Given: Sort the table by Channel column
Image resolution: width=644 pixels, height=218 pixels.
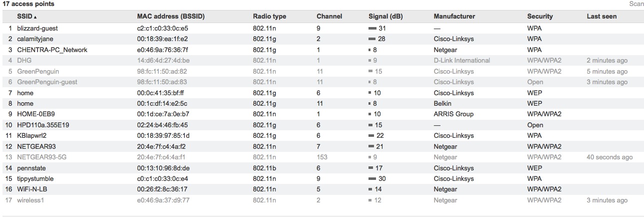Looking at the screenshot, I should (x=329, y=17).
